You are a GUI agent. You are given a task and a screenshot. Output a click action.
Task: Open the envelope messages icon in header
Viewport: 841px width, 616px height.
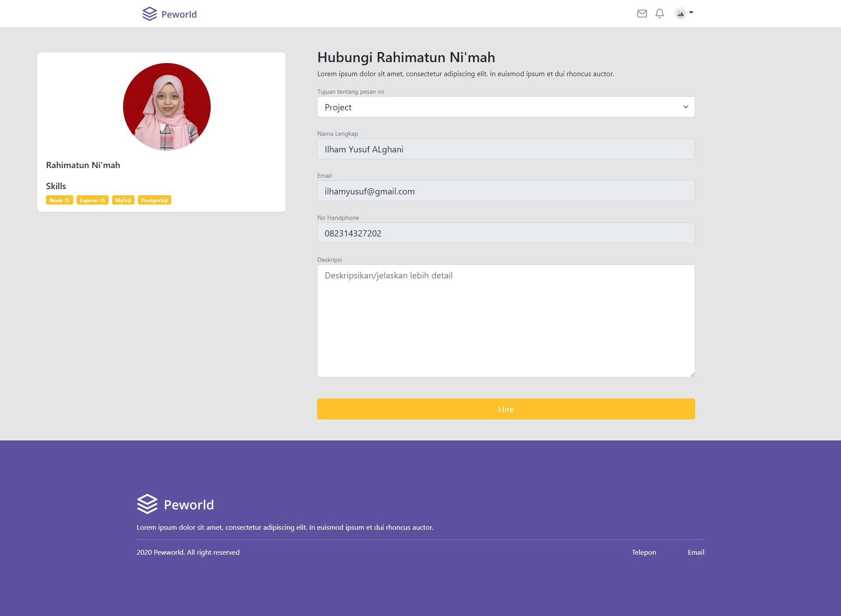(642, 14)
